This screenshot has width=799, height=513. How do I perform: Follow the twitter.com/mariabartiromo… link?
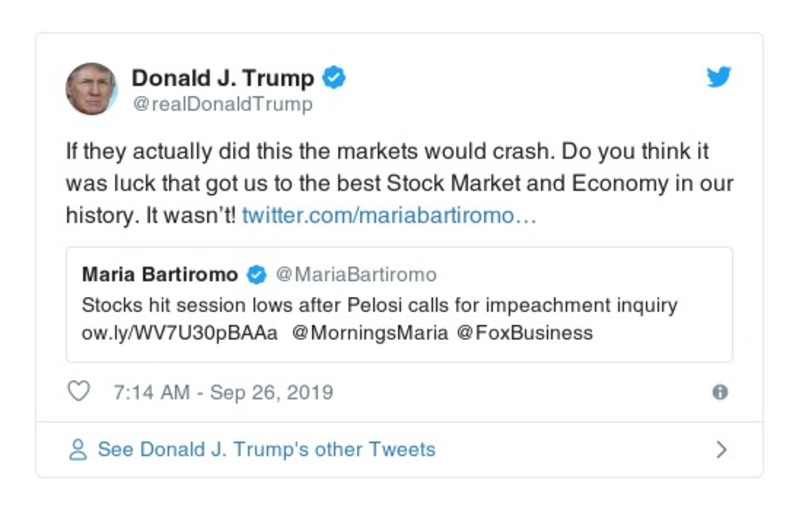[x=389, y=214]
